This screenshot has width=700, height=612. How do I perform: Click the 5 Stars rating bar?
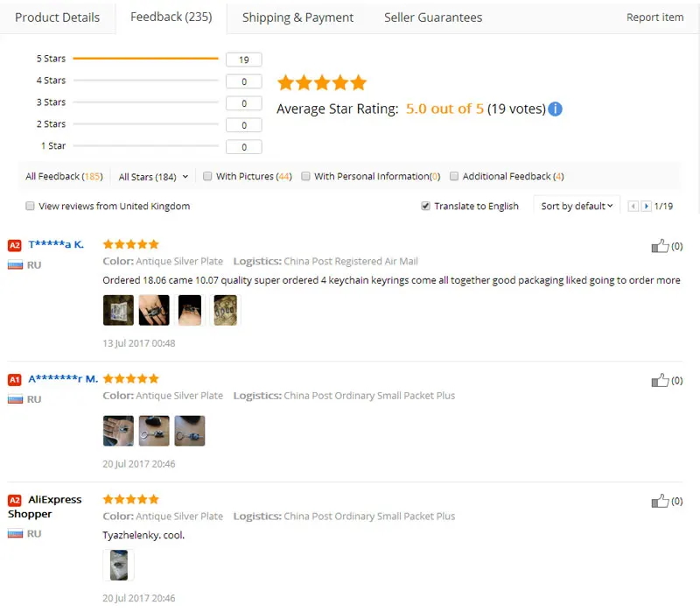pyautogui.click(x=145, y=59)
